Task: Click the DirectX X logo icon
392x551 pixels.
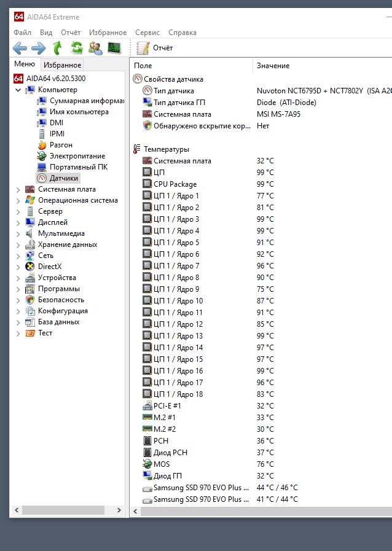Action: point(30,267)
